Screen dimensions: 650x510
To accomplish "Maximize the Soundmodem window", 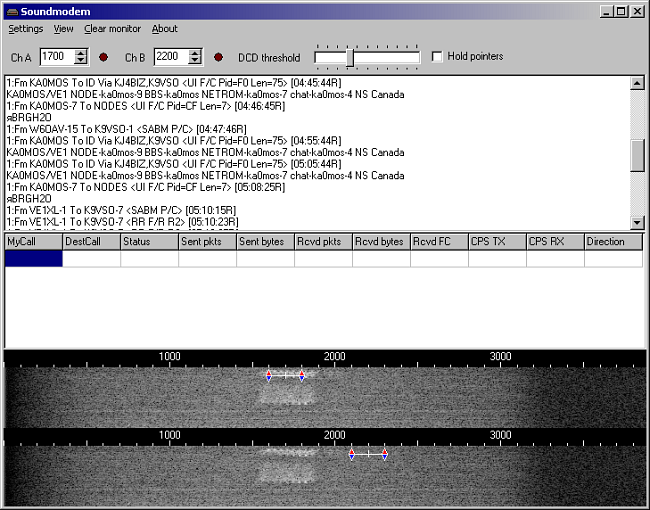I will (621, 12).
